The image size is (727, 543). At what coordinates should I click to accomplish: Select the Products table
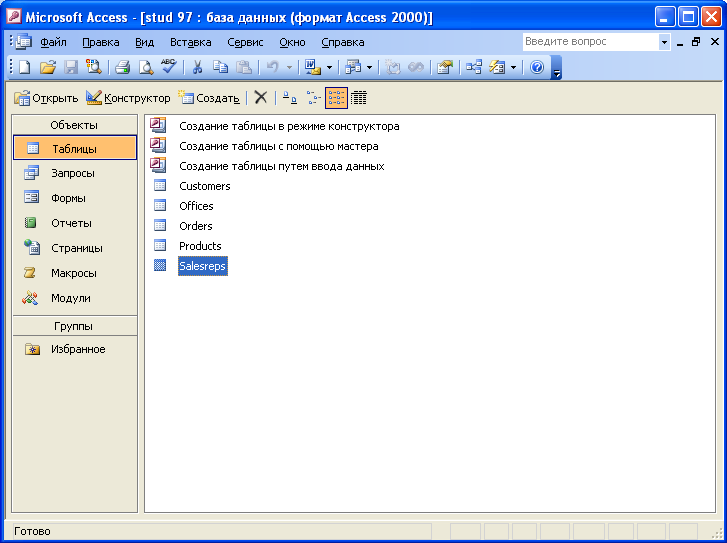[200, 246]
